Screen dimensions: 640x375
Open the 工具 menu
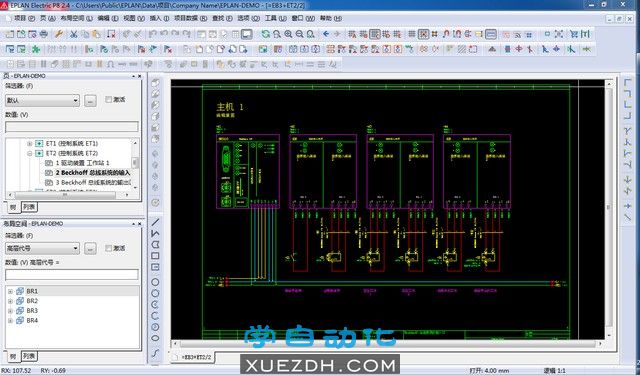point(276,18)
